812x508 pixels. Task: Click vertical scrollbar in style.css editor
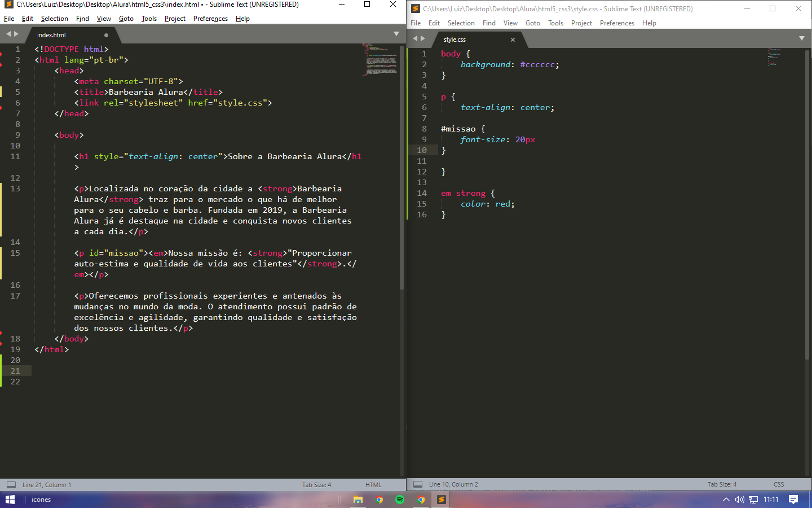[x=807, y=204]
